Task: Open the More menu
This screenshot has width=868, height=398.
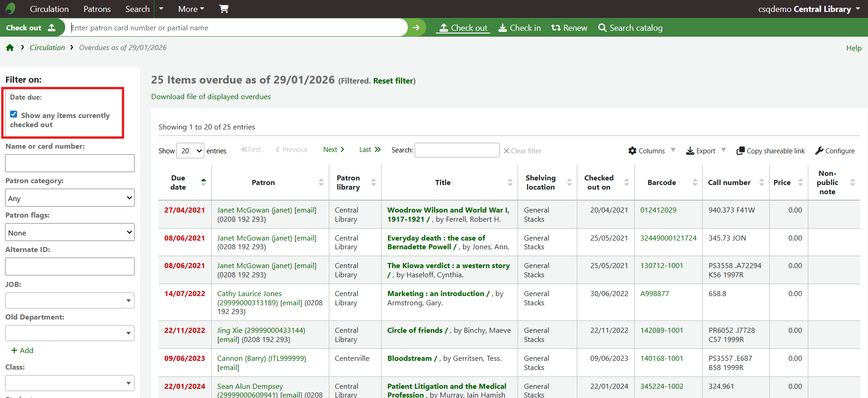Action: [191, 9]
